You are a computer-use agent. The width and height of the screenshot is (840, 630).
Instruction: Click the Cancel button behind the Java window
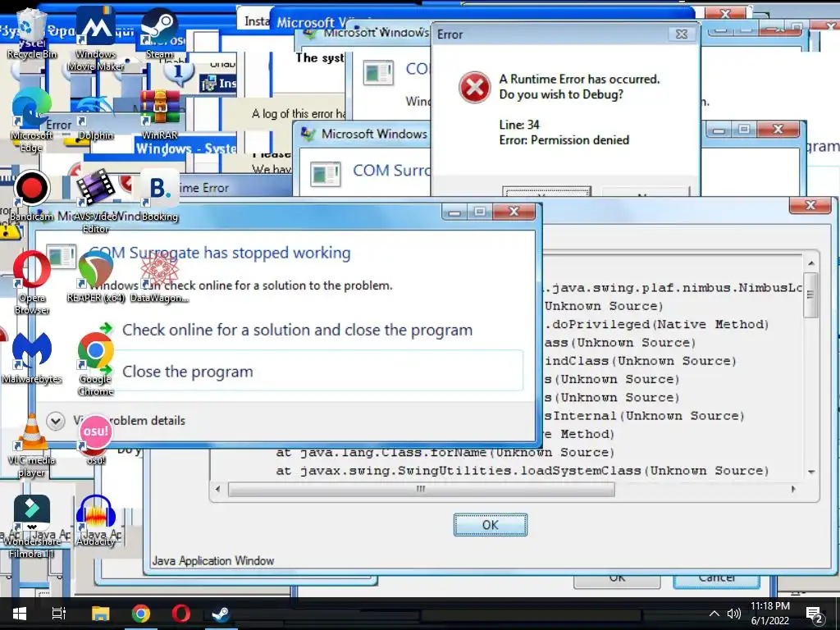tap(716, 580)
